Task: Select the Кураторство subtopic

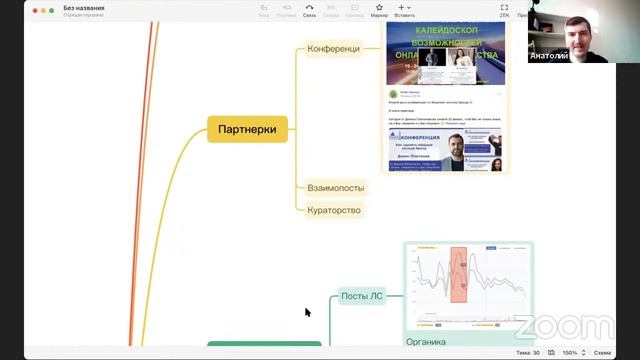Action: pos(334,210)
